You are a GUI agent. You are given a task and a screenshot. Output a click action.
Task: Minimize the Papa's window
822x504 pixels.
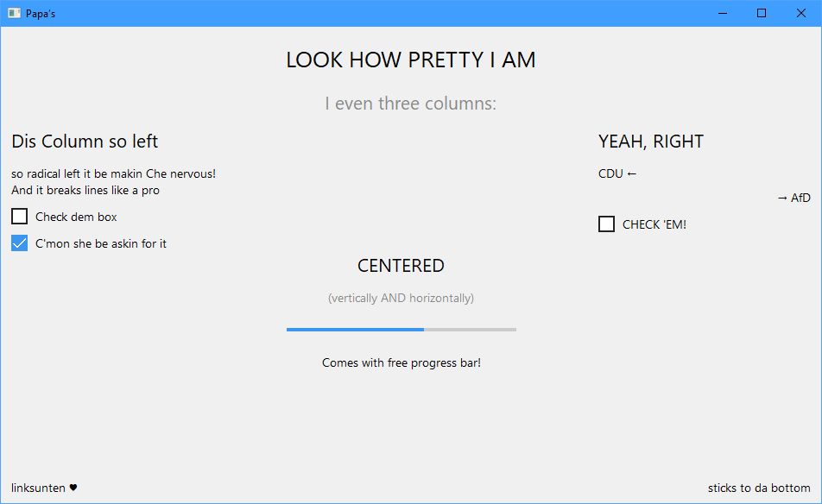point(722,13)
